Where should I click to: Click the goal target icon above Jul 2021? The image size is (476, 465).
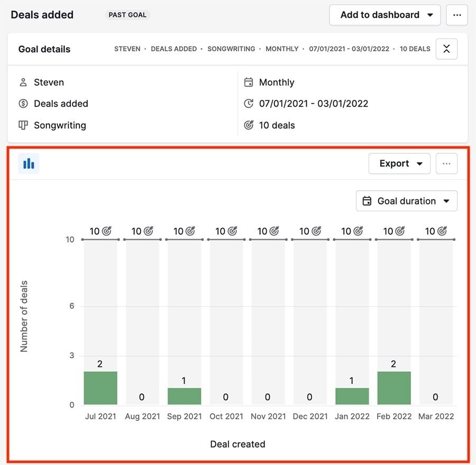pyautogui.click(x=107, y=231)
